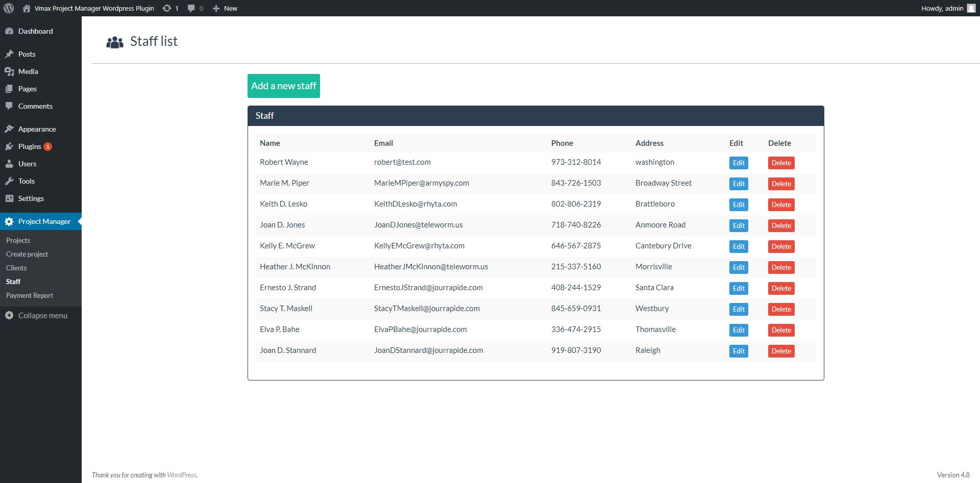Click New in the admin bar
980x483 pixels.
(231, 8)
